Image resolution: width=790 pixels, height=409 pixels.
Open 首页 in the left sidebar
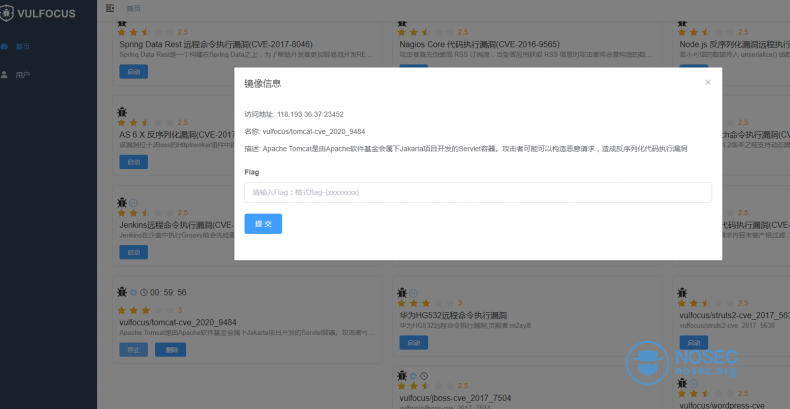coord(23,46)
